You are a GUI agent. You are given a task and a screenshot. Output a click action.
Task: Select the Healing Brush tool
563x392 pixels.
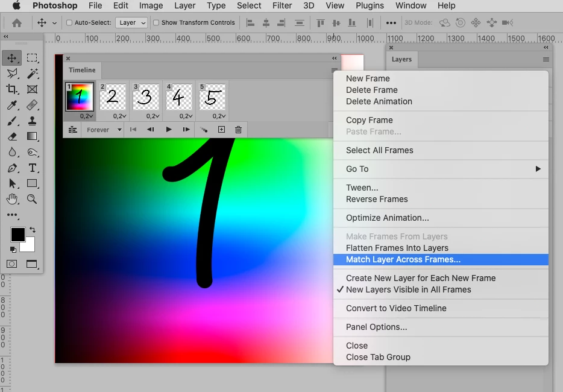pyautogui.click(x=32, y=105)
